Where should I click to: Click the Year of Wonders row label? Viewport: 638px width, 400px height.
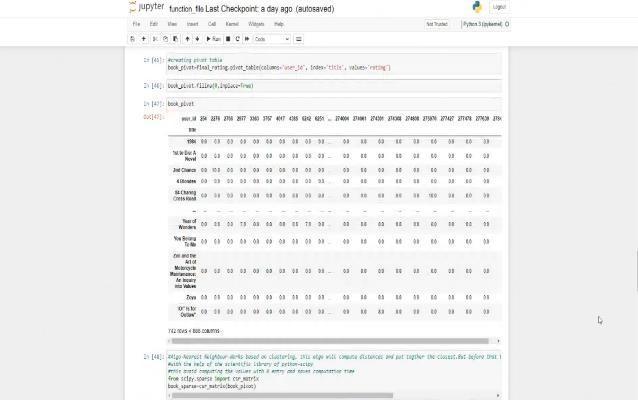(188, 224)
